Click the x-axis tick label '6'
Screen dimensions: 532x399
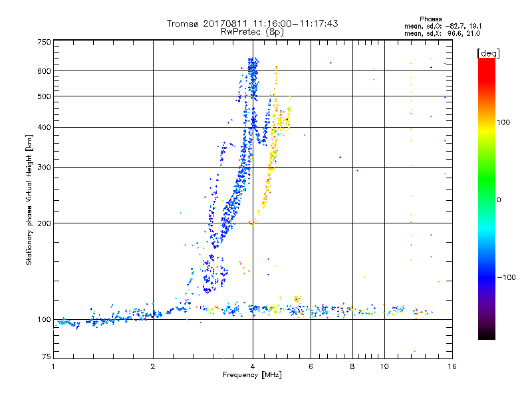(x=311, y=366)
